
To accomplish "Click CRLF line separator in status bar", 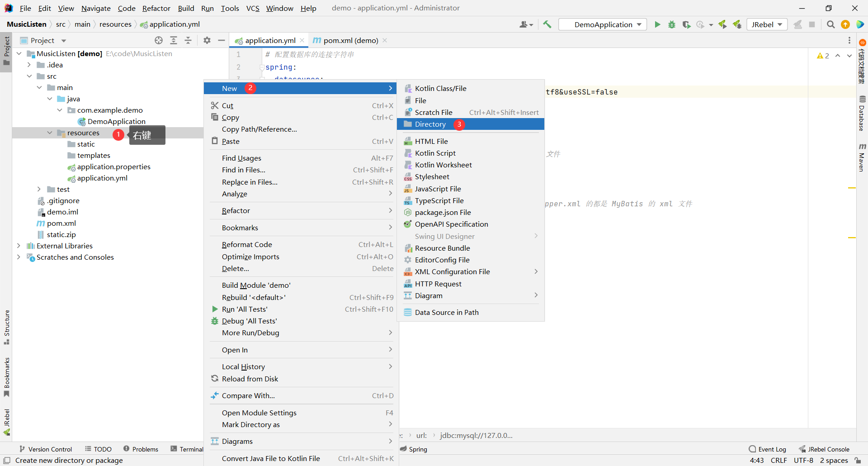I will 778,460.
